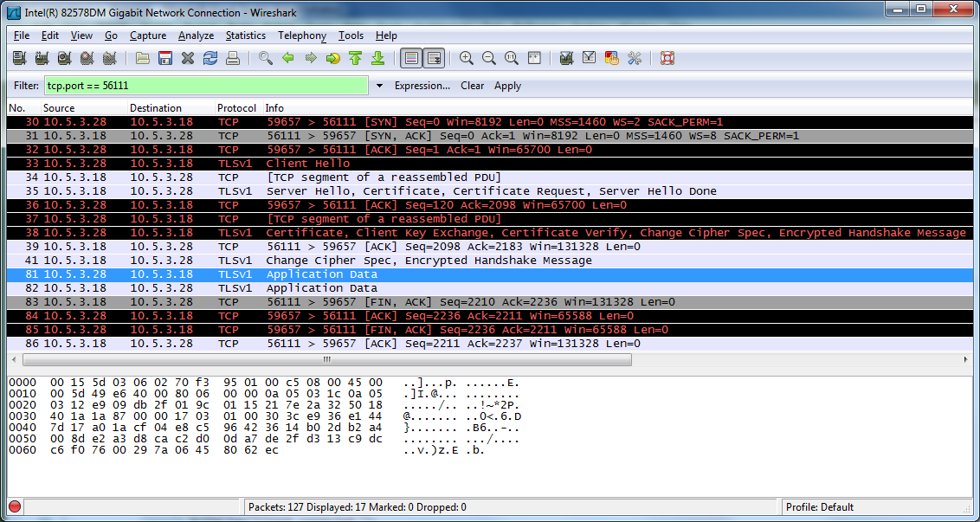Open a capture file via folder icon

143,58
